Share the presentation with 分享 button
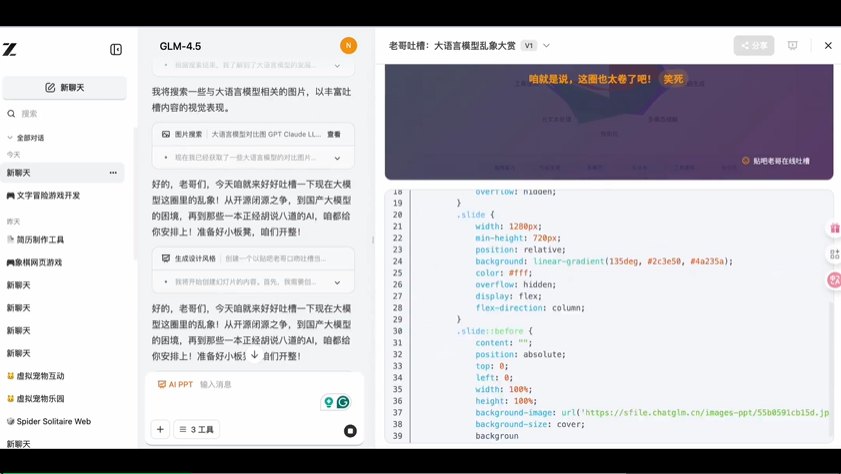 pyautogui.click(x=754, y=46)
